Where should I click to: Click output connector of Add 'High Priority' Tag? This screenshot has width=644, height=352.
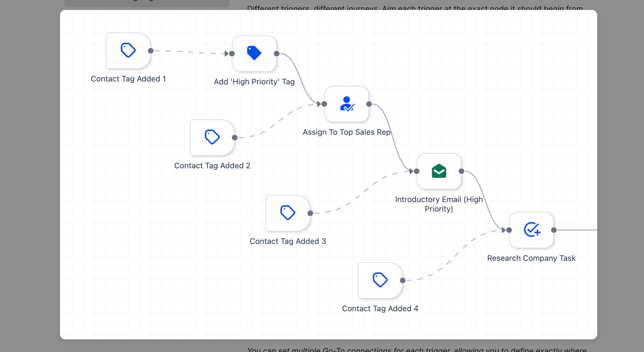(277, 53)
